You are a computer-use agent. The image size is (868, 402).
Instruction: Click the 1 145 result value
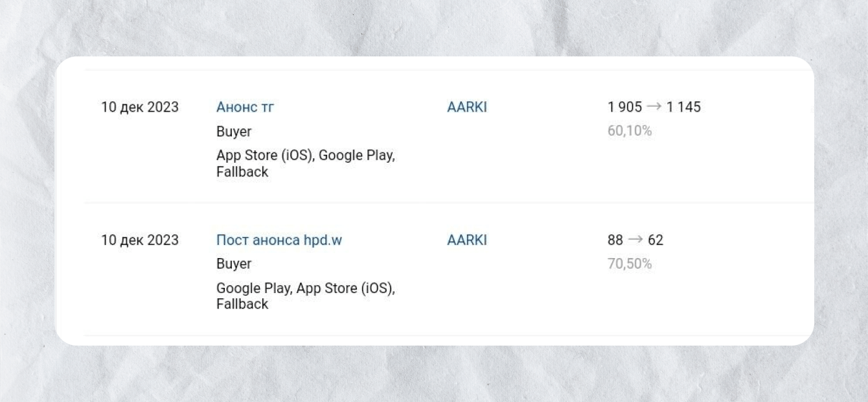click(x=683, y=108)
